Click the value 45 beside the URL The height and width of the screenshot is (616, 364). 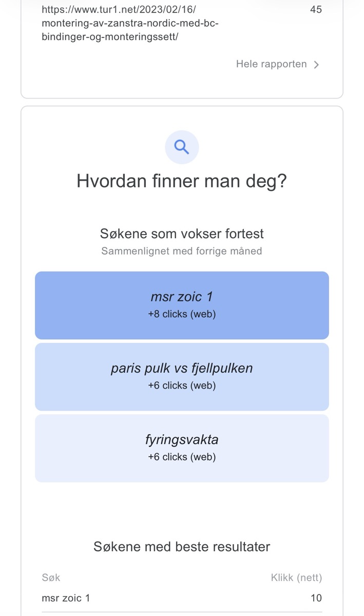316,9
